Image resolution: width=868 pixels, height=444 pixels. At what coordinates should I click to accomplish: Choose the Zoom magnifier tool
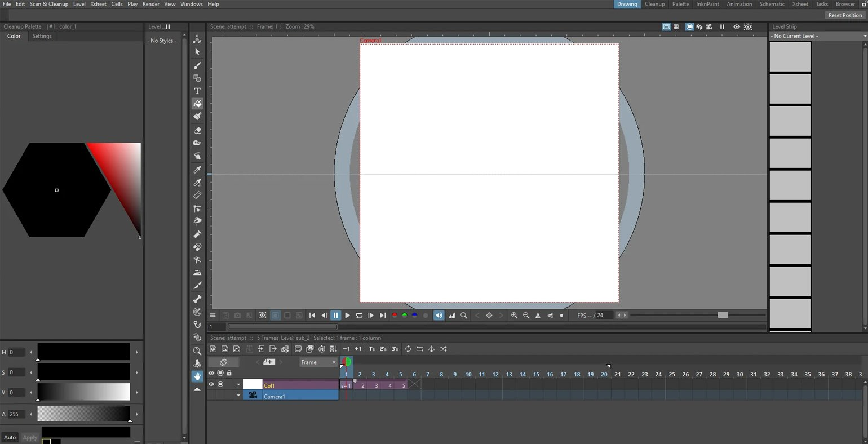pyautogui.click(x=197, y=350)
